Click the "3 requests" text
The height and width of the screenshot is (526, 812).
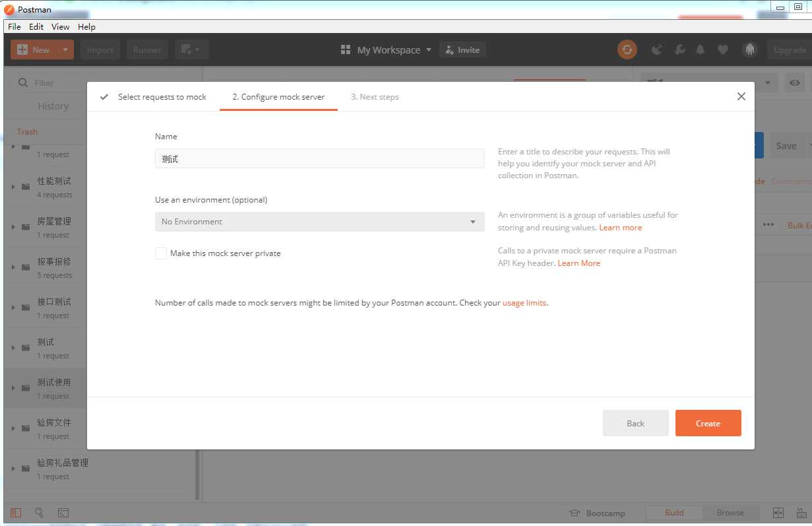pyautogui.click(x=55, y=275)
